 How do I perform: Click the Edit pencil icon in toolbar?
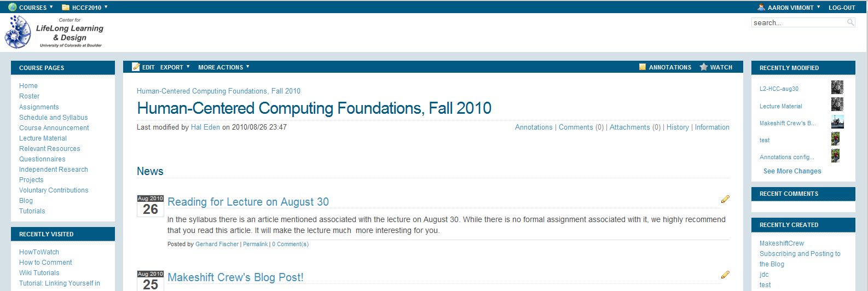tap(136, 67)
